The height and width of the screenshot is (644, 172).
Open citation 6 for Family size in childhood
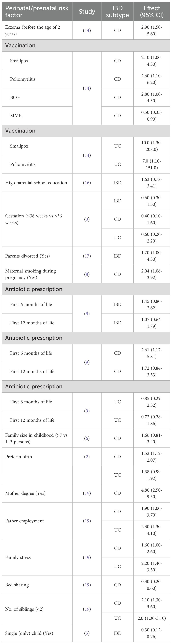point(87,439)
